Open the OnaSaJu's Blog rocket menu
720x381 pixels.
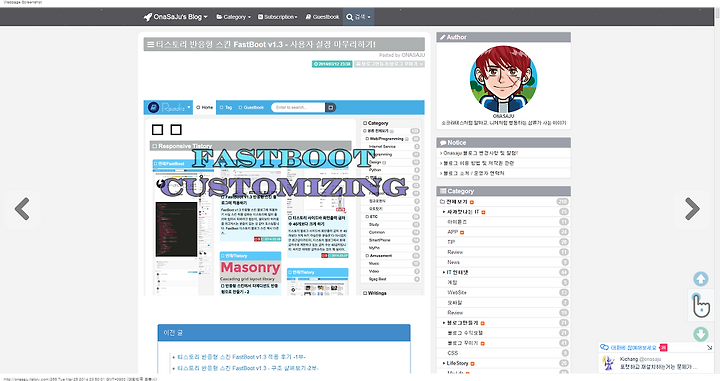pos(175,17)
